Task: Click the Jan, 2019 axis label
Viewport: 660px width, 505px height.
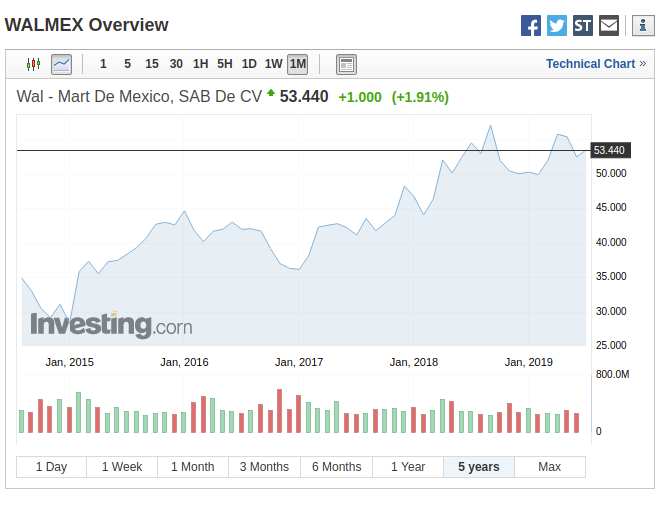Action: pyautogui.click(x=529, y=362)
